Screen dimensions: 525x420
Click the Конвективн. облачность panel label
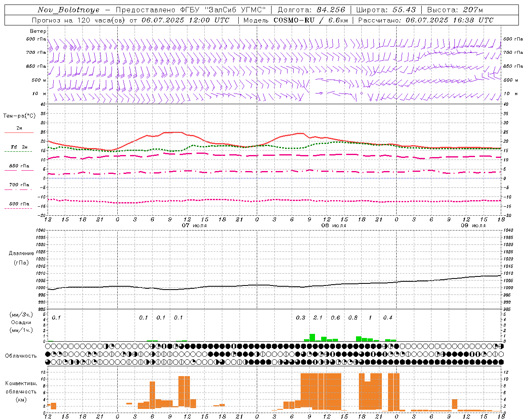pyautogui.click(x=21, y=388)
